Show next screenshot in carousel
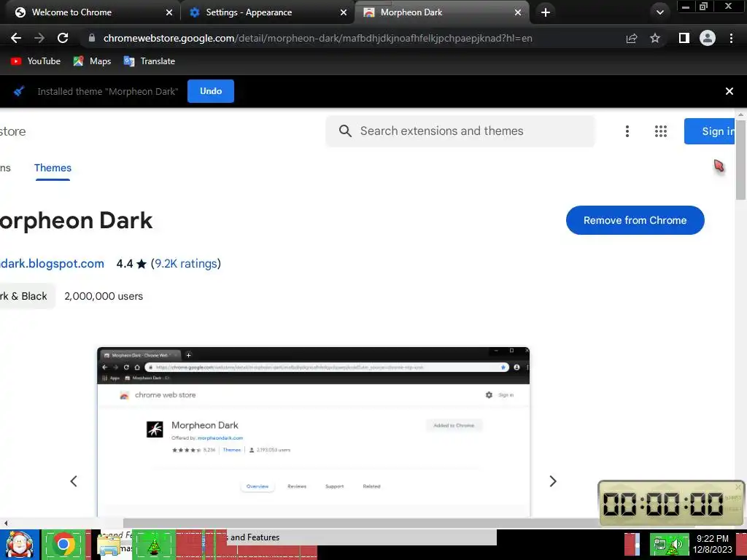Screen dimensions: 747x560 (553, 481)
